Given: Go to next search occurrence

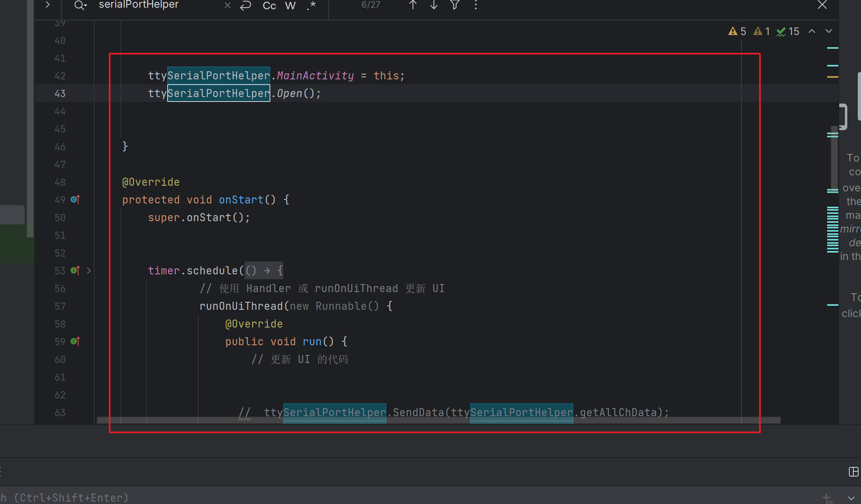Looking at the screenshot, I should tap(434, 5).
